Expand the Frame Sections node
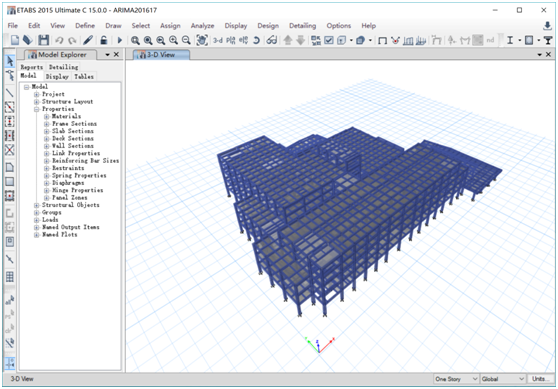 (x=47, y=124)
